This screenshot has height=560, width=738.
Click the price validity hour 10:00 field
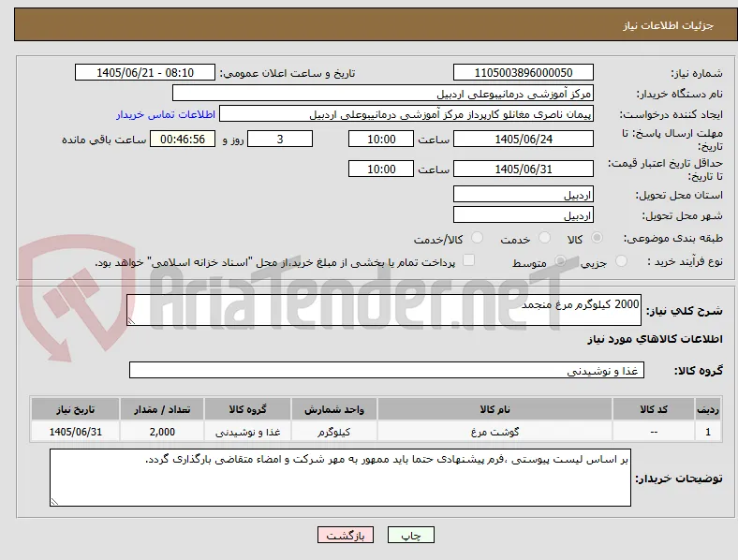pyautogui.click(x=381, y=169)
